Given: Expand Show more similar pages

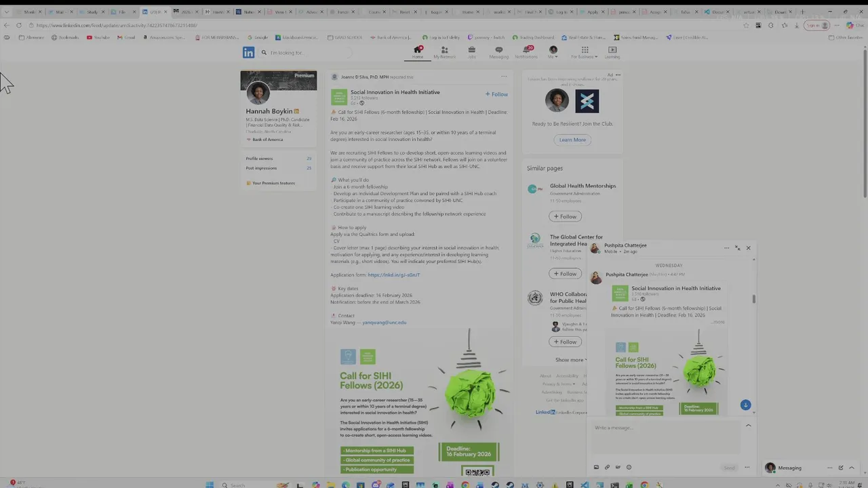Looking at the screenshot, I should click(571, 360).
